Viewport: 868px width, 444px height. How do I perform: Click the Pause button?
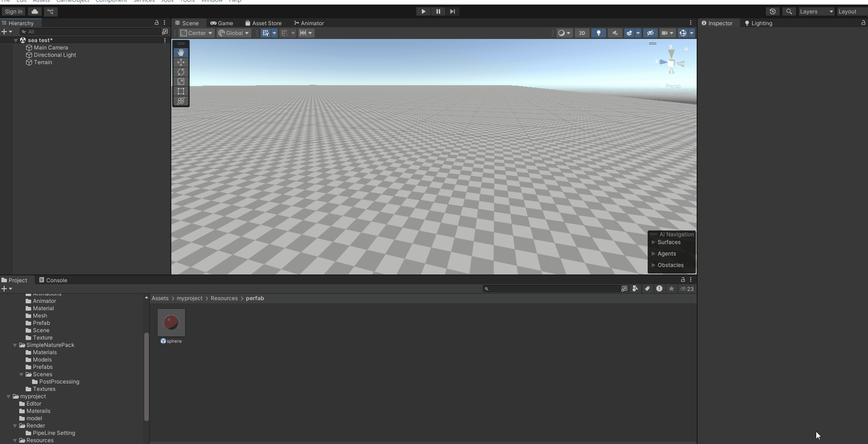[x=438, y=11]
